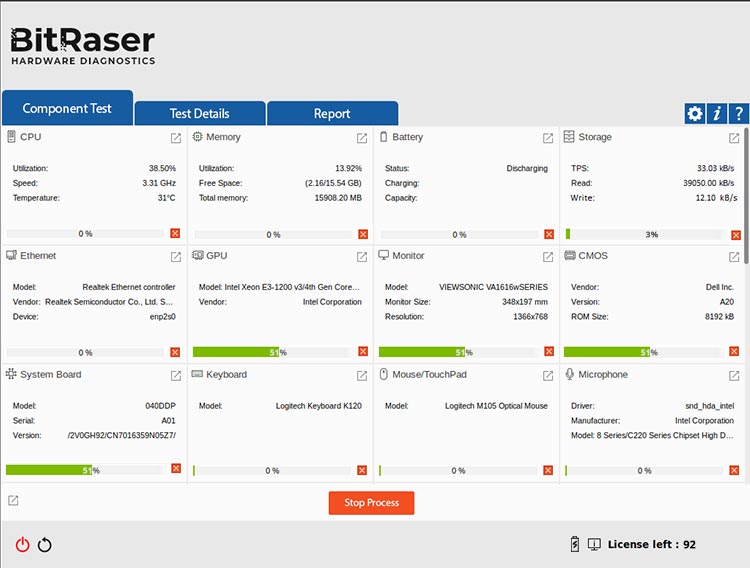750x568 pixels.
Task: Open the help question mark icon
Action: (x=738, y=114)
